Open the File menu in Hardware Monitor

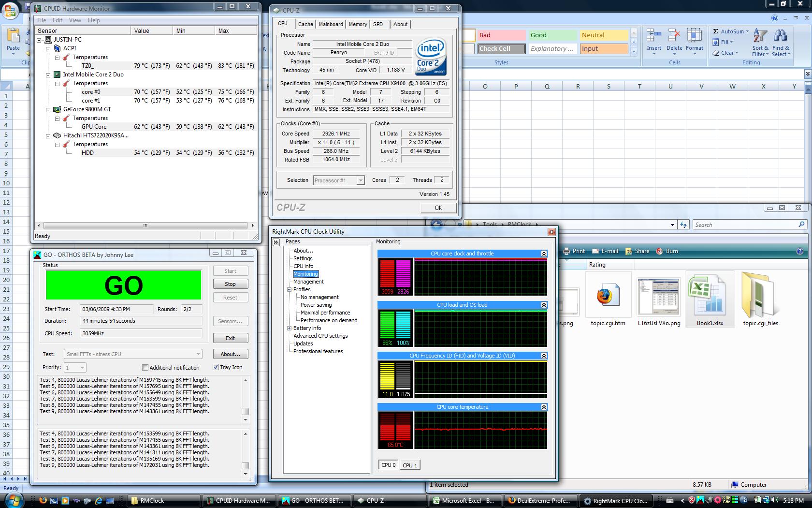42,20
